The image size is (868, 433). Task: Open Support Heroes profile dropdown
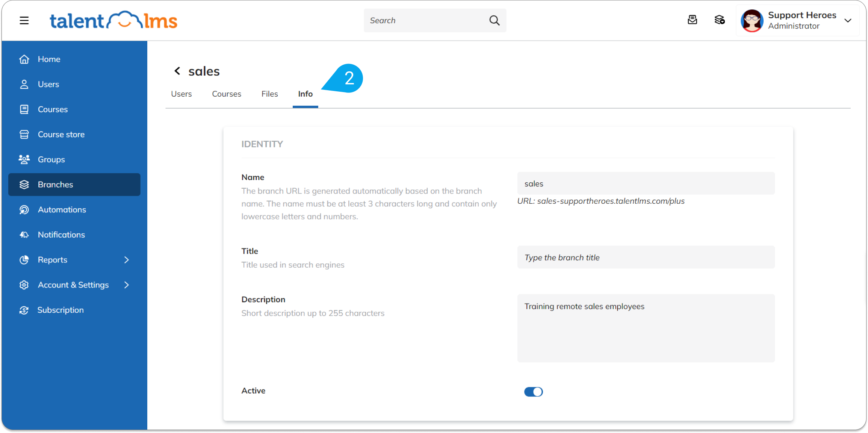coord(847,20)
